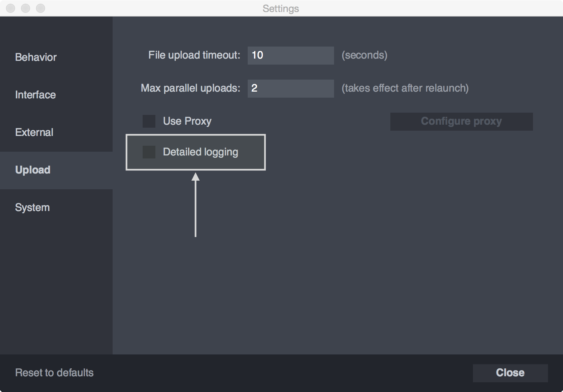Close the Settings window with Close button

(510, 373)
